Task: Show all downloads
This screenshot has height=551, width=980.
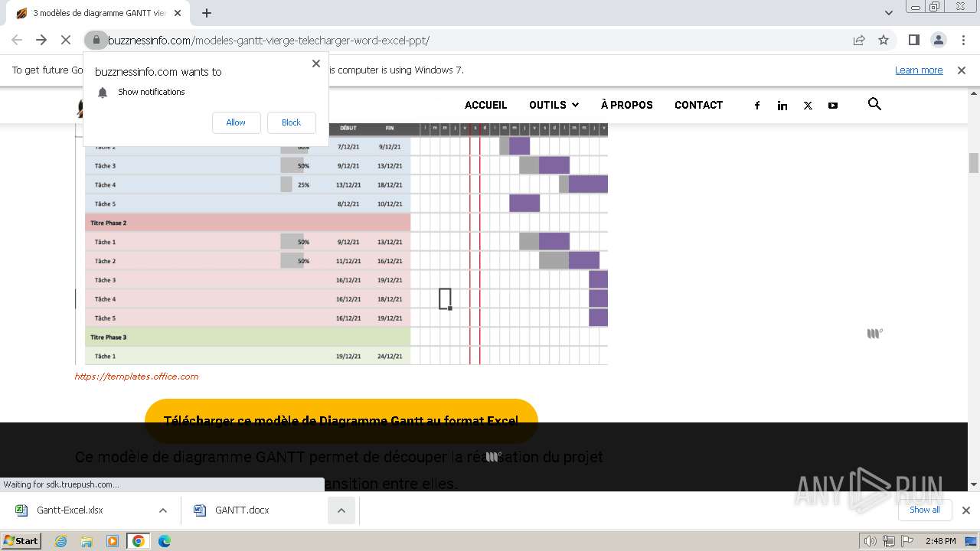Action: click(x=924, y=510)
